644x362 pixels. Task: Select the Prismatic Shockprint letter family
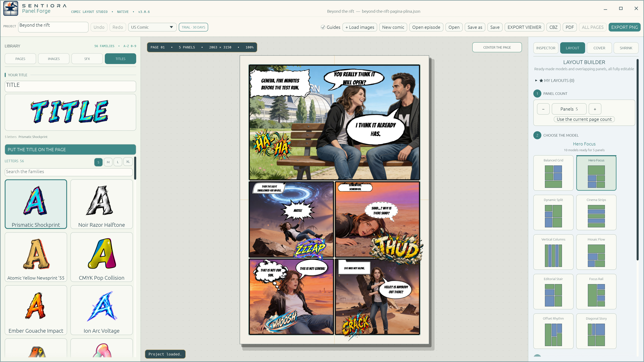(36, 204)
